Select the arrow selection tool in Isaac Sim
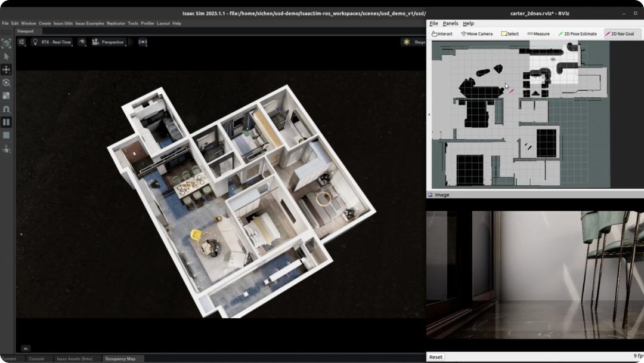Image resolution: width=644 pixels, height=363 pixels. coord(6,56)
